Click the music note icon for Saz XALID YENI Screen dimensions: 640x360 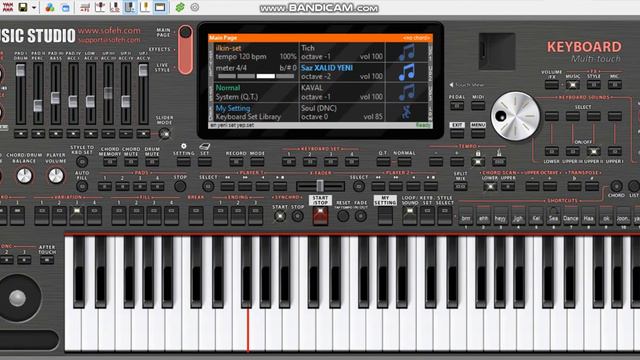(x=407, y=72)
